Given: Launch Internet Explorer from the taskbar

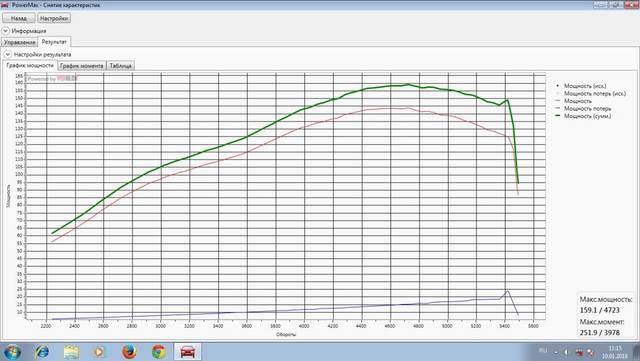Looking at the screenshot, I should point(42,352).
